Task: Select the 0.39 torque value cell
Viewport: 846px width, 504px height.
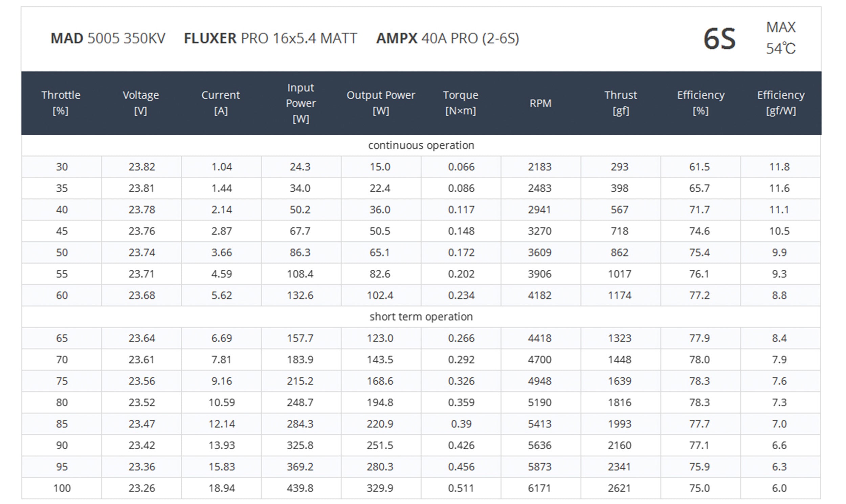Action: point(461,424)
